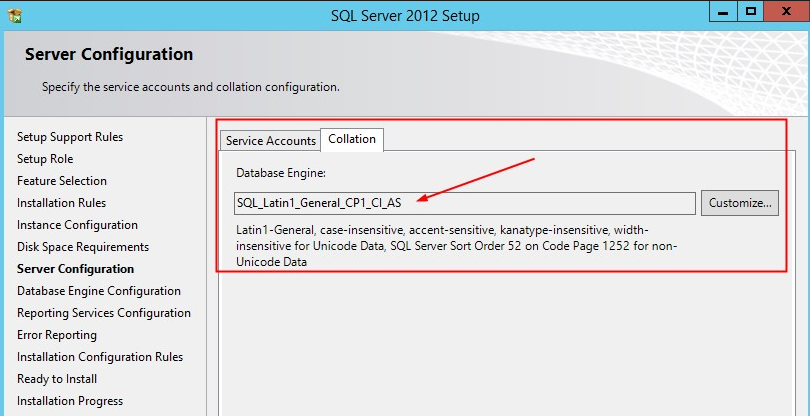Click the Installation Configuration Rules step
This screenshot has width=810, height=416.
pyautogui.click(x=100, y=357)
